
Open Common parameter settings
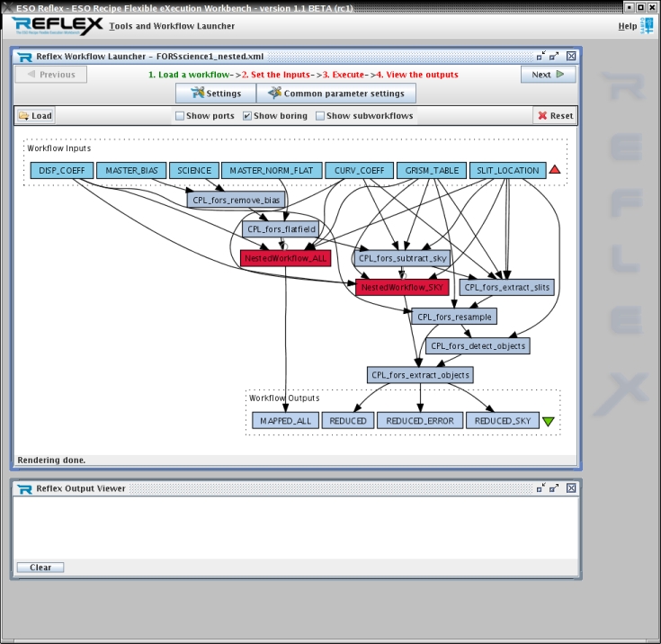335,94
